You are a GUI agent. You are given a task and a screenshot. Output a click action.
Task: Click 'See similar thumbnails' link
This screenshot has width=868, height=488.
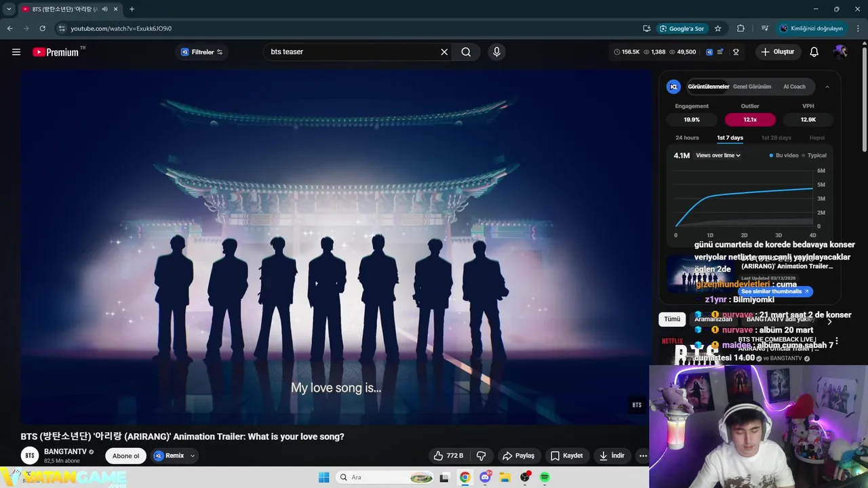[x=774, y=291]
